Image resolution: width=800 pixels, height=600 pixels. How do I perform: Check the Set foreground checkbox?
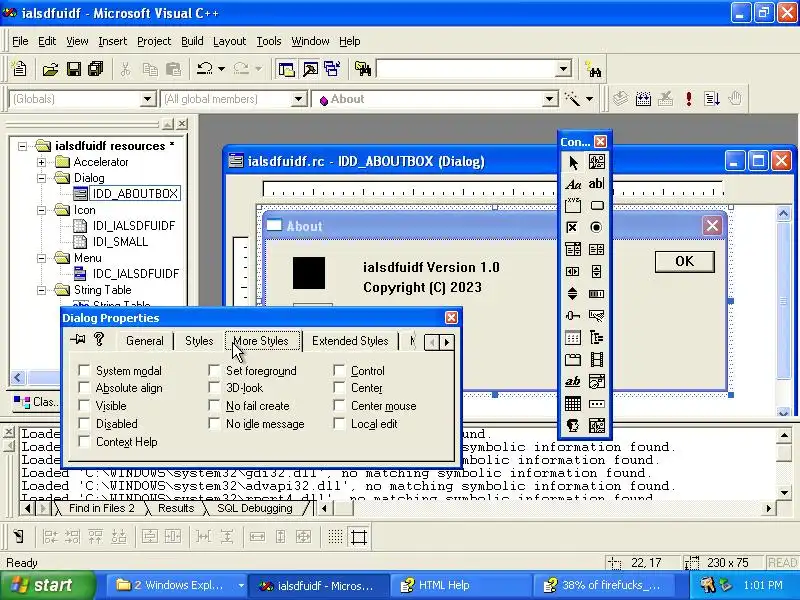(x=214, y=370)
